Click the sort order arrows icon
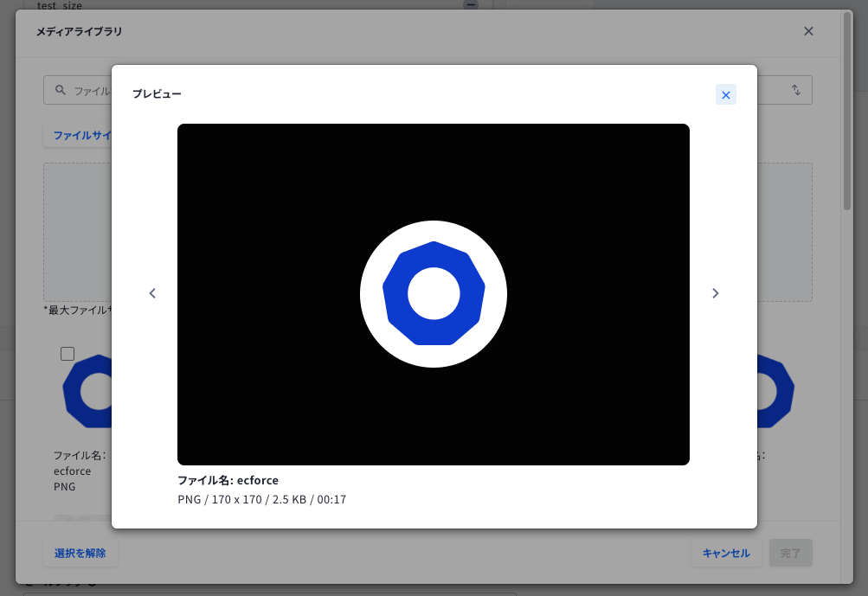Viewport: 868px width, 596px height. pos(796,90)
